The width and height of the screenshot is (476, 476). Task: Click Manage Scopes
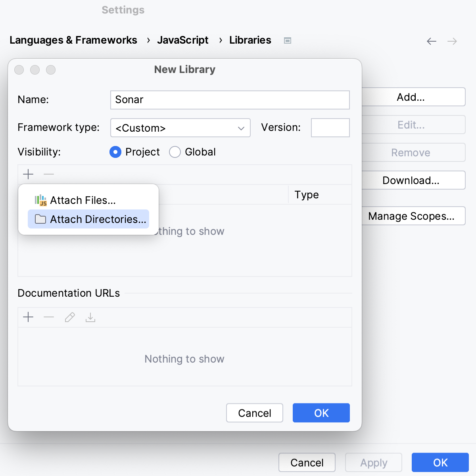tap(413, 216)
